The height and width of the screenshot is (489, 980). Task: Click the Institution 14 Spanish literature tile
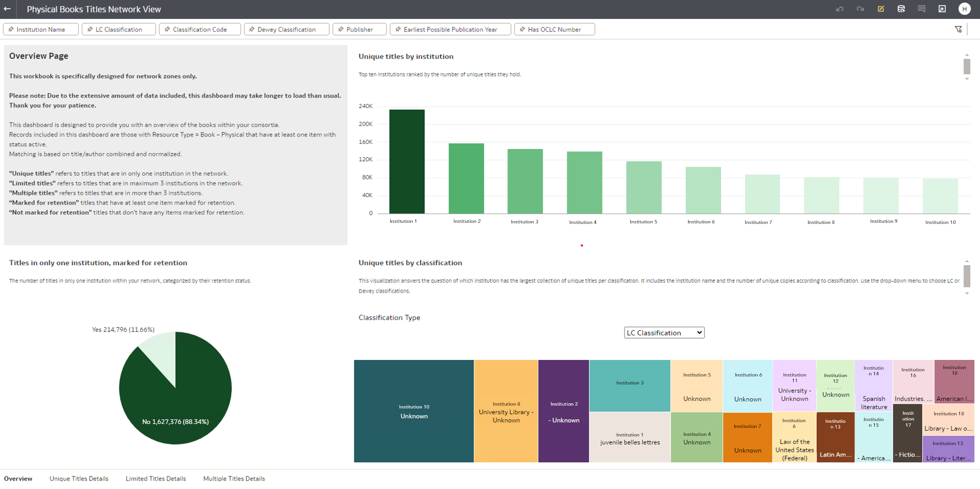coord(874,386)
